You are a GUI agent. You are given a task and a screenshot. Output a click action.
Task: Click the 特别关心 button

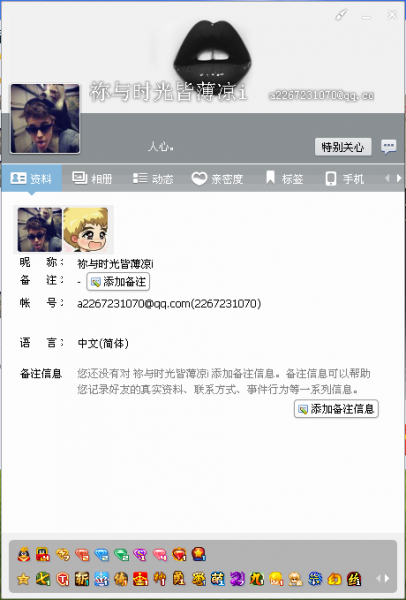[343, 147]
